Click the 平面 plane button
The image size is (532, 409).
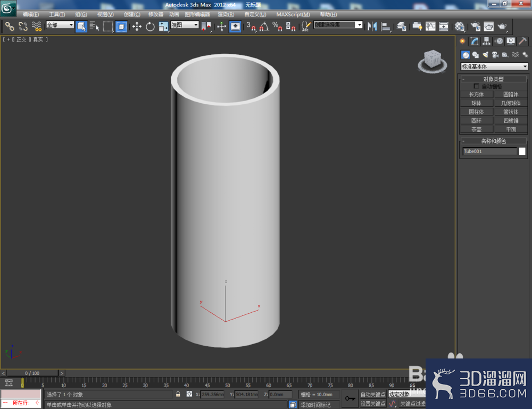pos(511,129)
